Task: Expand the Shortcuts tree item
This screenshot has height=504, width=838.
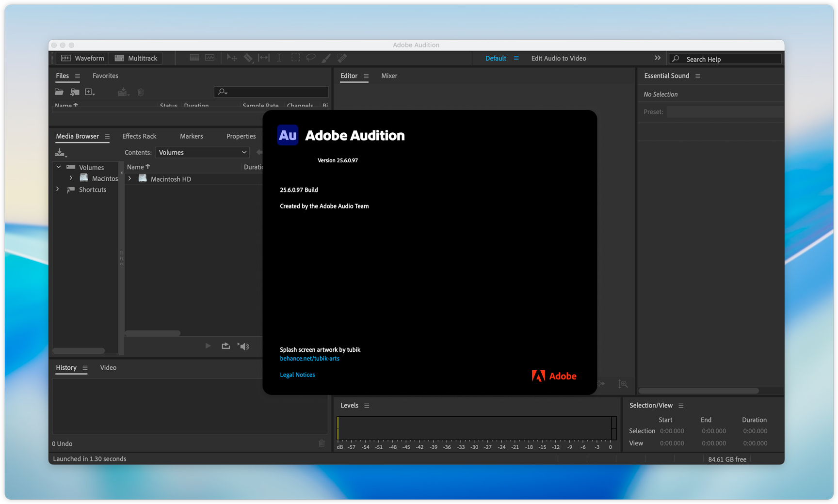Action: coord(58,189)
